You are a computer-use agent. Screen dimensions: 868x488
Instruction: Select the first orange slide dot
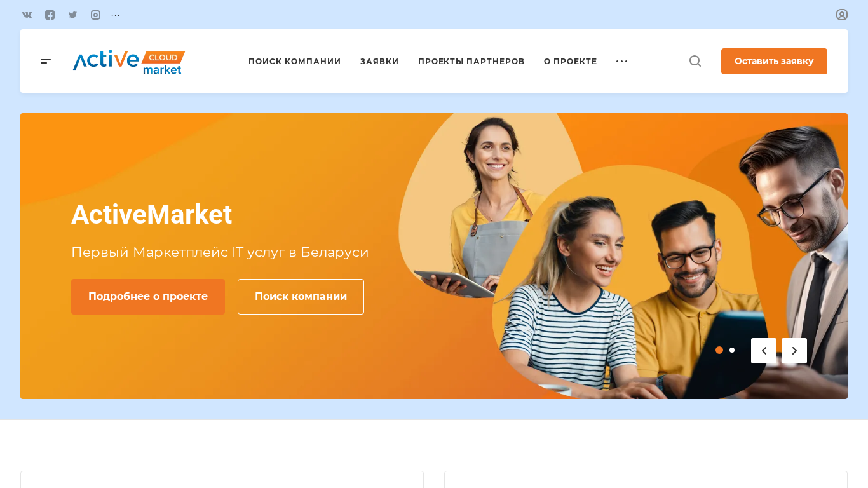(719, 350)
